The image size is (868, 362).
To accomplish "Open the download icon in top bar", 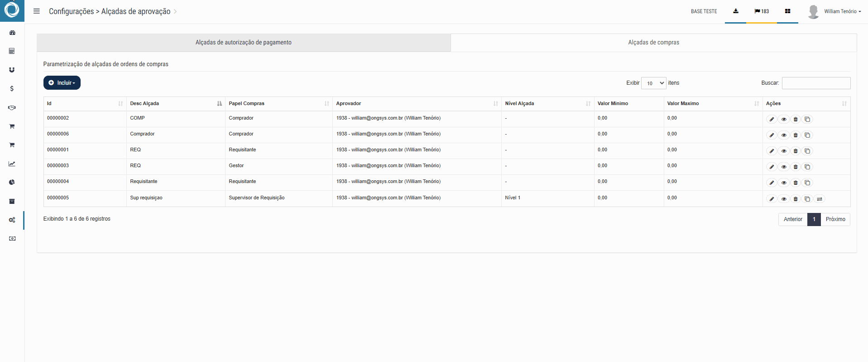I will tap(736, 11).
